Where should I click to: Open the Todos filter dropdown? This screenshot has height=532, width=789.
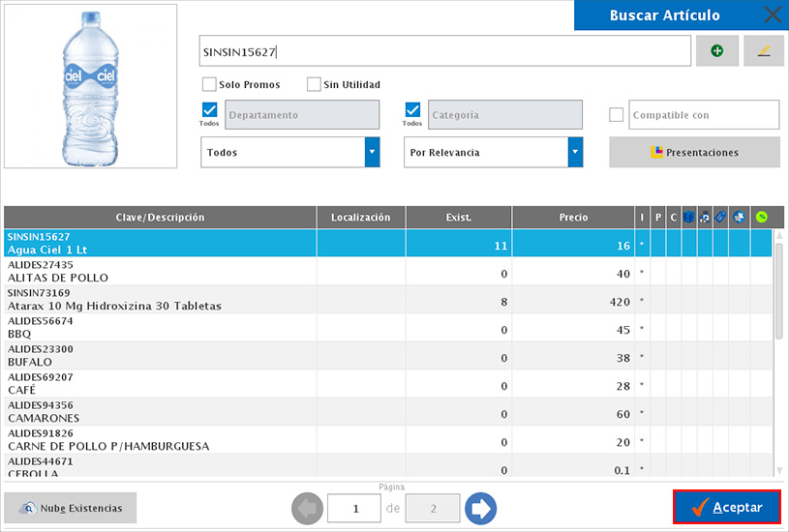tap(372, 152)
